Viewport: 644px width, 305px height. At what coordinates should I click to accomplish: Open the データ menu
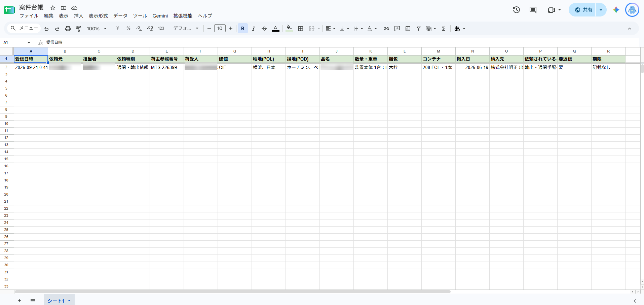click(x=120, y=16)
